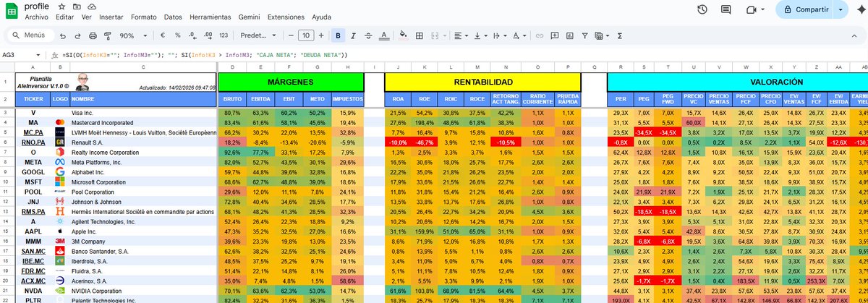Apply percent format
This screenshot has height=303, width=868.
[178, 35]
